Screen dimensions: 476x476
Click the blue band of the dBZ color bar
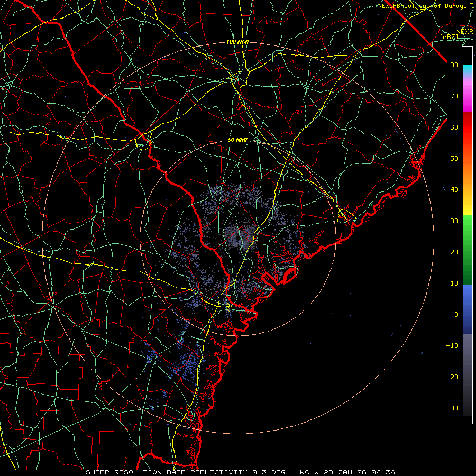pos(467,309)
